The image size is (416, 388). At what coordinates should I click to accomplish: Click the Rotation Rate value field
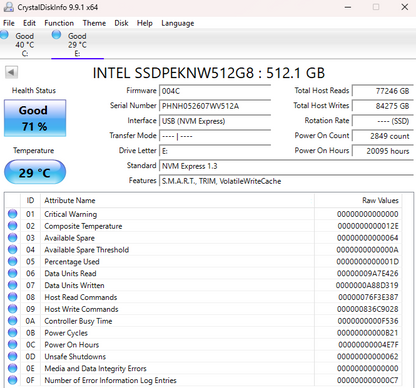tap(383, 121)
